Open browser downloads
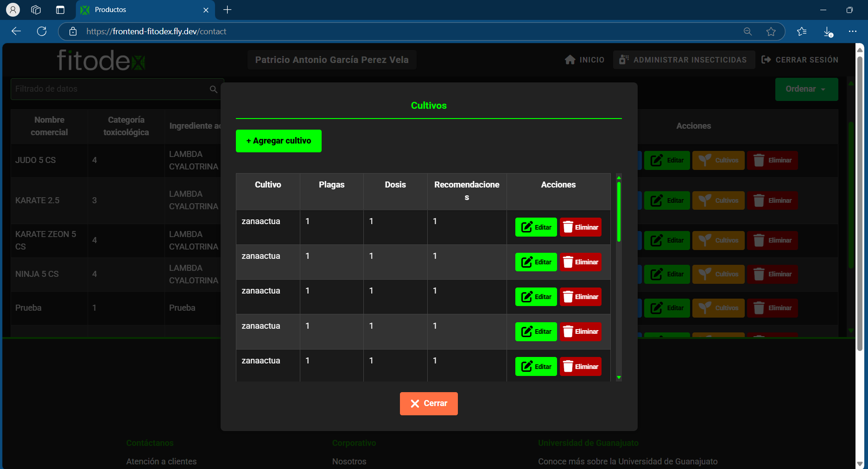Screen dimensions: 868x469 point(828,31)
